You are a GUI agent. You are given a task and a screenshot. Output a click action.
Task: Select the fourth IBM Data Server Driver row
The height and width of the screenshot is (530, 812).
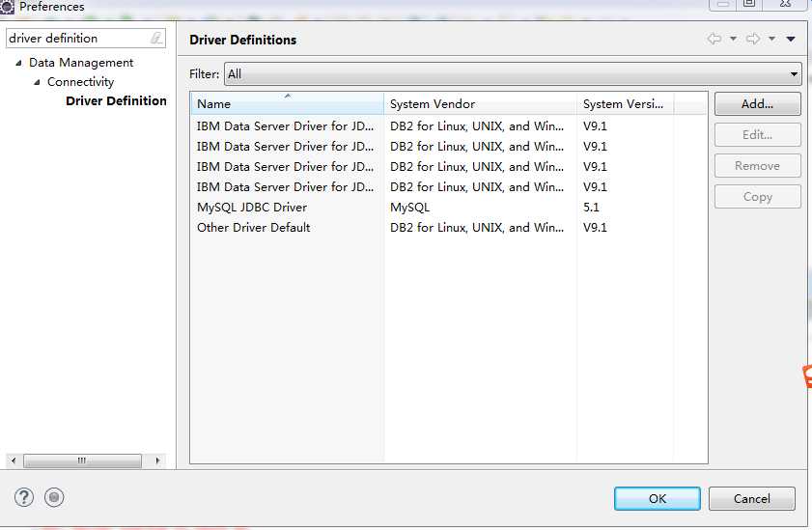click(448, 187)
